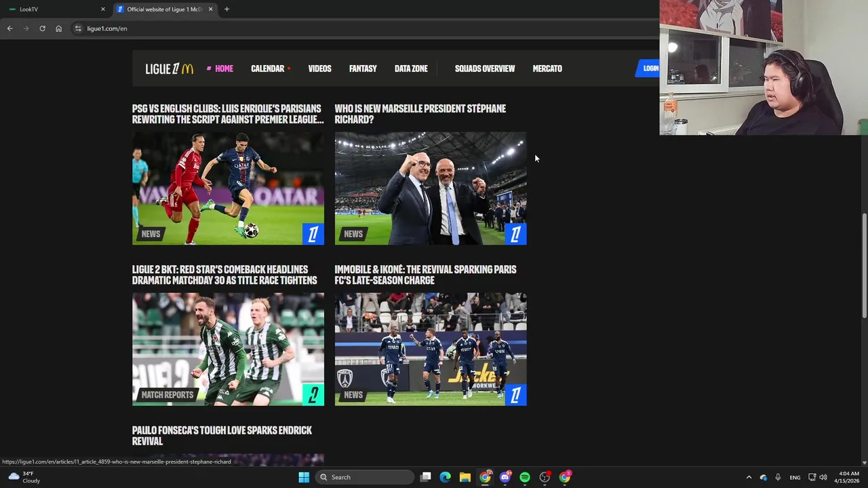Click the Red Star players celebrating thumbnail
Screen dimensions: 868x488
tap(228, 349)
